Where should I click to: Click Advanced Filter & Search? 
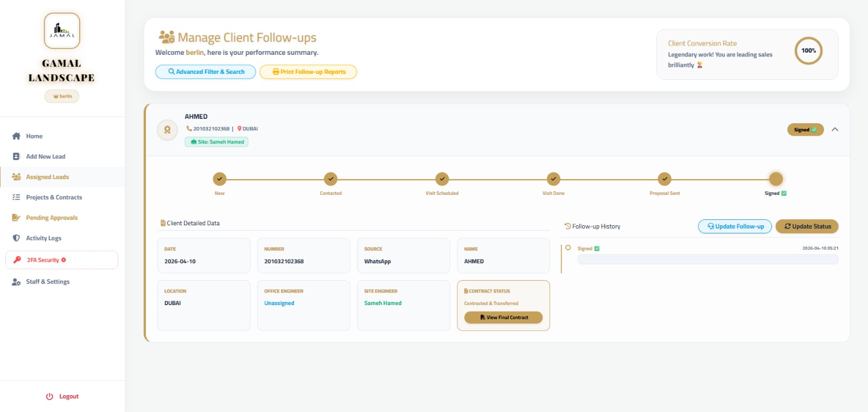[205, 71]
